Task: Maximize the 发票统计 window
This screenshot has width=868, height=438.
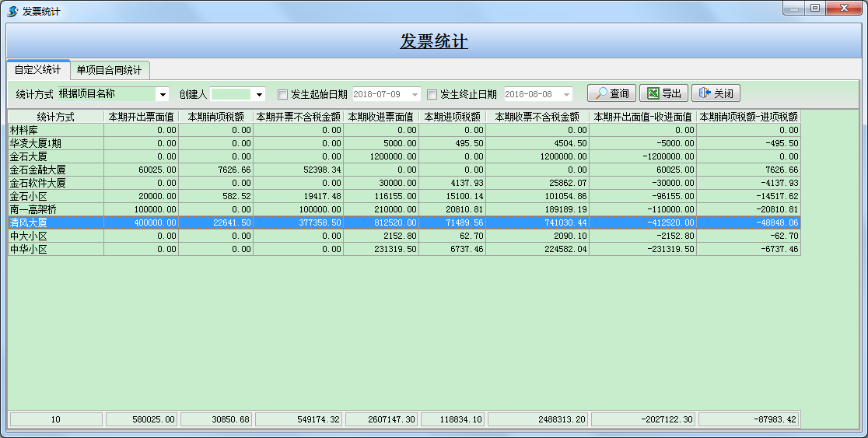Action: click(815, 9)
